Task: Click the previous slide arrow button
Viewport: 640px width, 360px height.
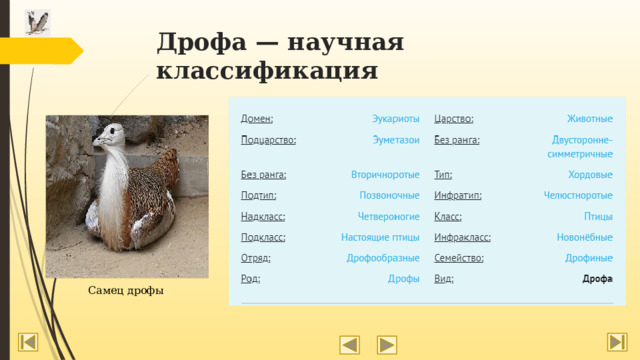Action: 350,345
